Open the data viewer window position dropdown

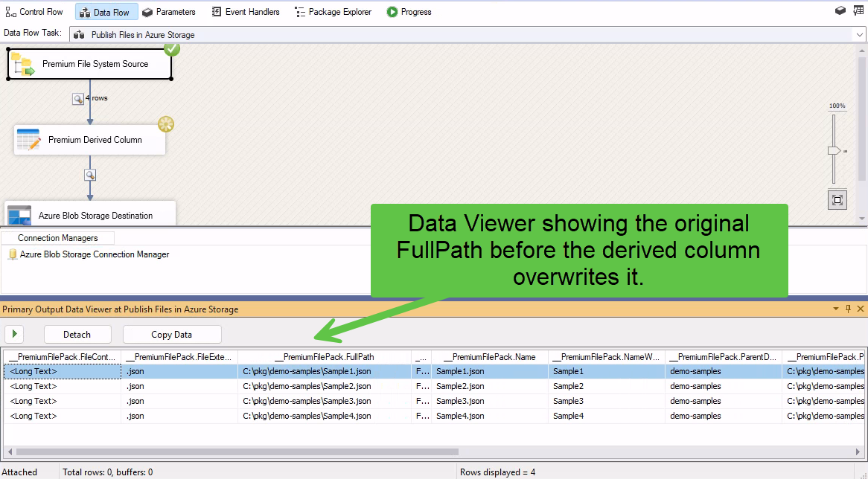pyautogui.click(x=836, y=309)
